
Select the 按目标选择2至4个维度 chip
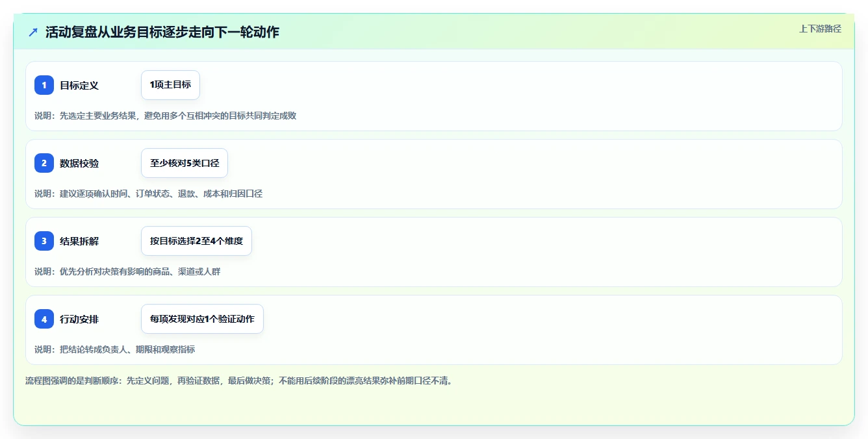coord(196,241)
